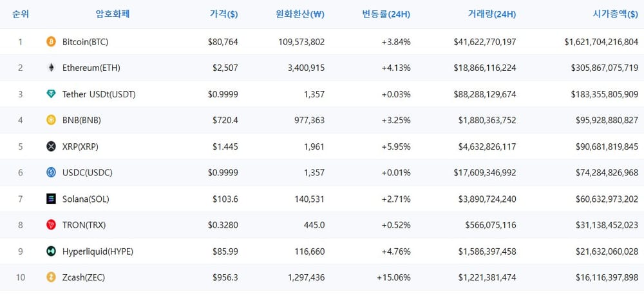Select Ethereum price $2,507
Screen dimensions: 644x296
coord(225,68)
